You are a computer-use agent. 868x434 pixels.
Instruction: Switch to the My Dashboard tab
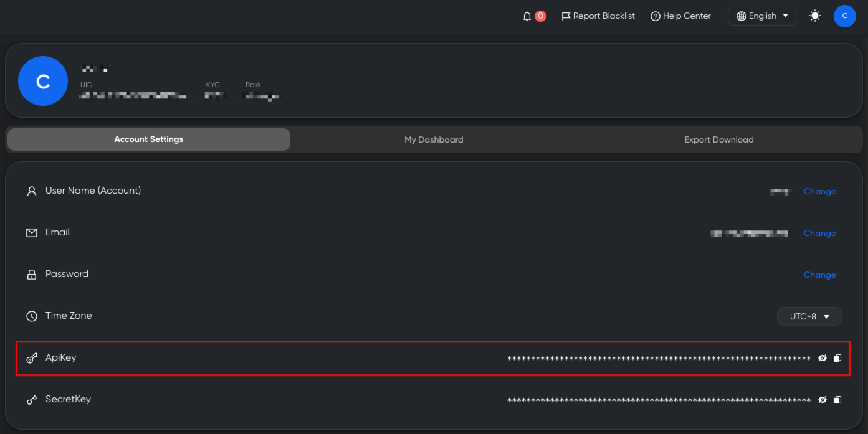click(x=434, y=139)
